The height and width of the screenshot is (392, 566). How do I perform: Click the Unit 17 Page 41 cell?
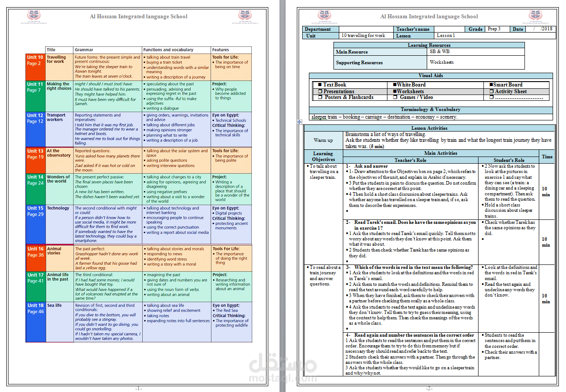tap(35, 286)
